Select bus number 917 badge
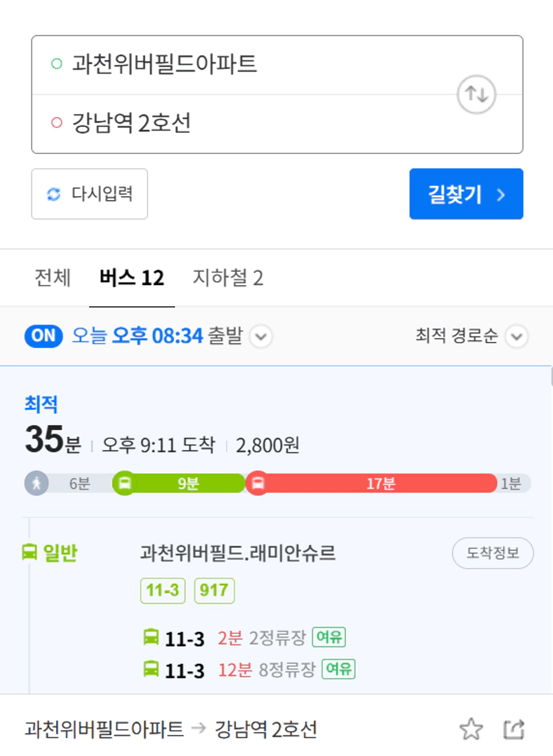This screenshot has height=756, width=553. click(x=215, y=591)
